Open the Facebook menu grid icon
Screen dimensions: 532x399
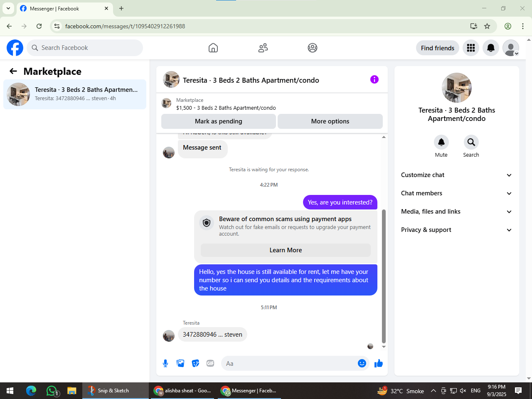click(x=471, y=48)
